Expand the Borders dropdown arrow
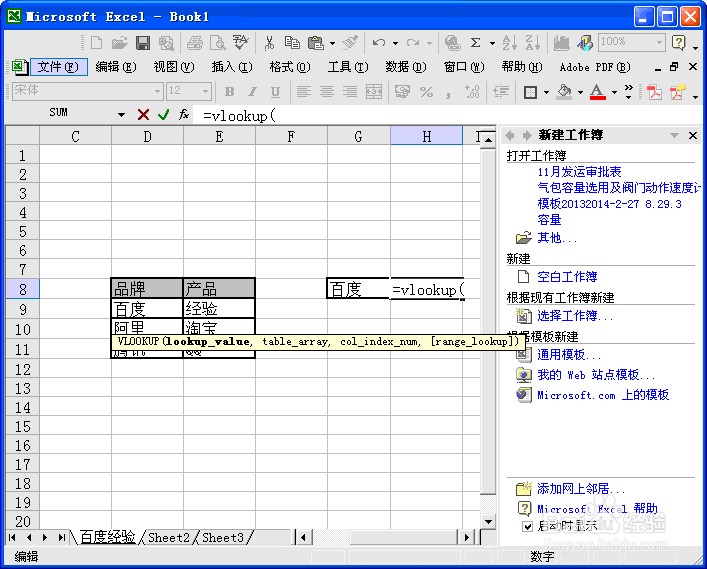This screenshot has width=707, height=569. point(546,92)
